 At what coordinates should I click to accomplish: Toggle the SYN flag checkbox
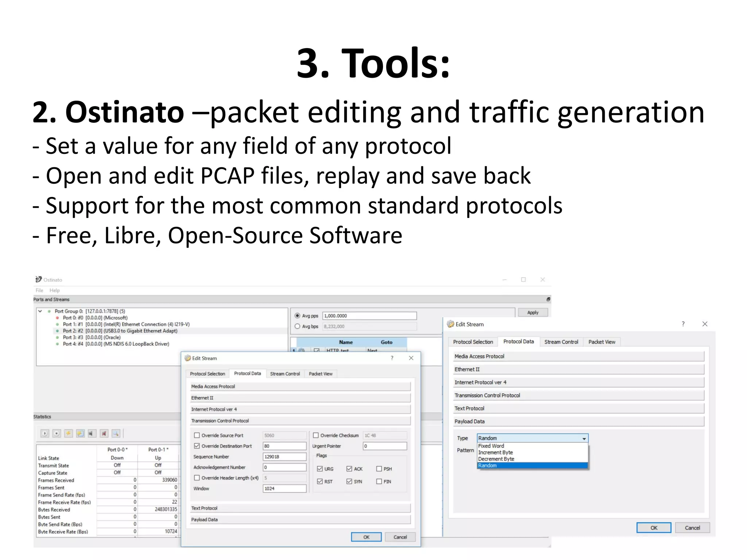tap(349, 482)
